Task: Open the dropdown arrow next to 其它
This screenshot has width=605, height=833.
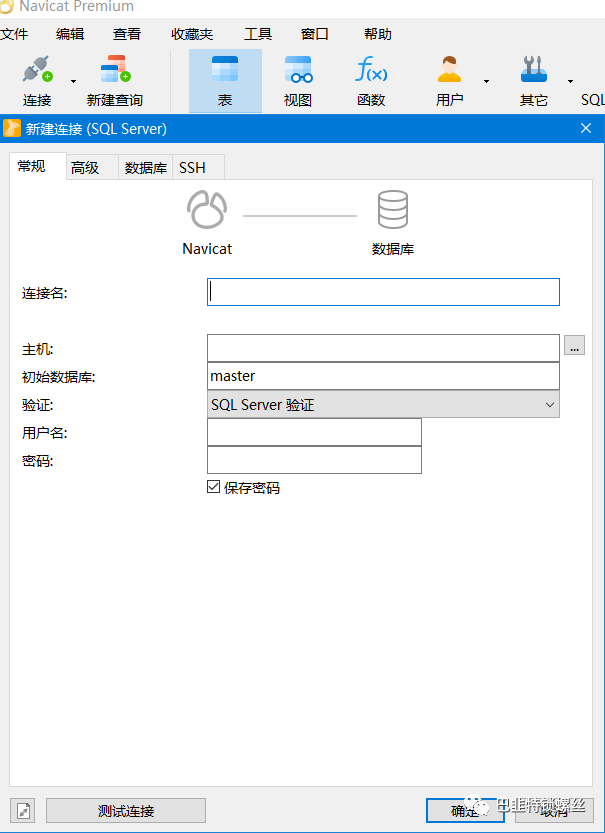Action: (570, 81)
